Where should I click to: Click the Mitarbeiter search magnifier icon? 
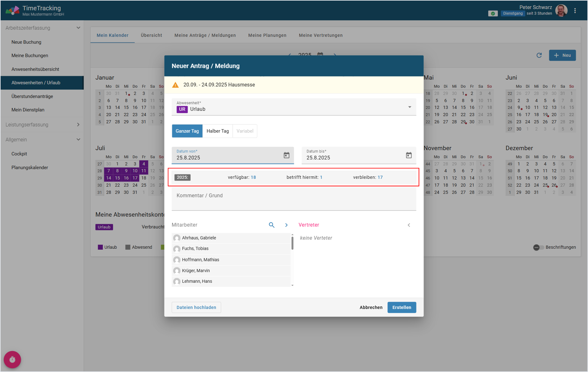(x=271, y=225)
